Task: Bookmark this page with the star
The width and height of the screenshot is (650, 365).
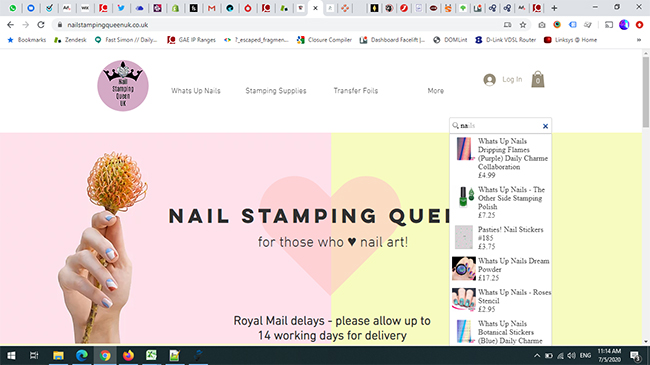Action: [x=523, y=25]
